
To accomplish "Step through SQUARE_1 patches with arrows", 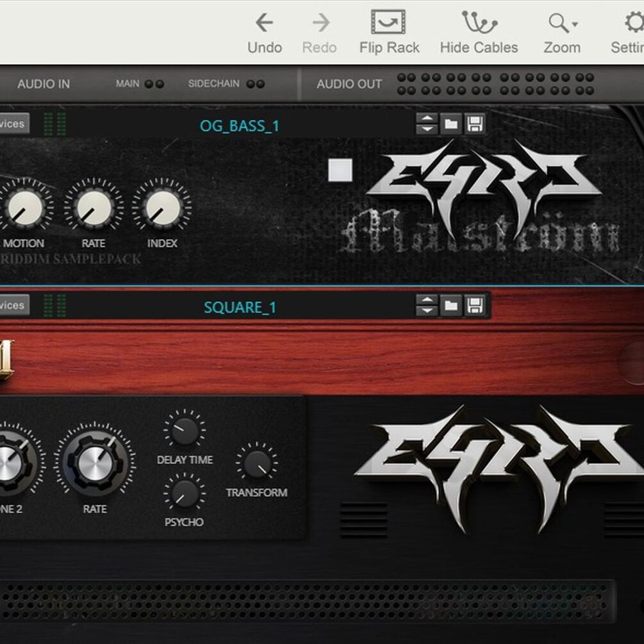I will (x=427, y=306).
